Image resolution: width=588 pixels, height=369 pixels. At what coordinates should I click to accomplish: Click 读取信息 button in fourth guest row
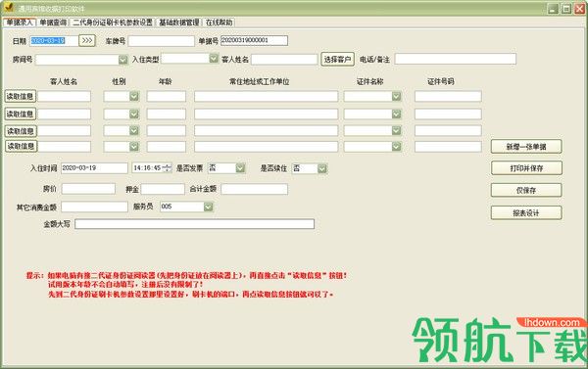pyautogui.click(x=21, y=146)
